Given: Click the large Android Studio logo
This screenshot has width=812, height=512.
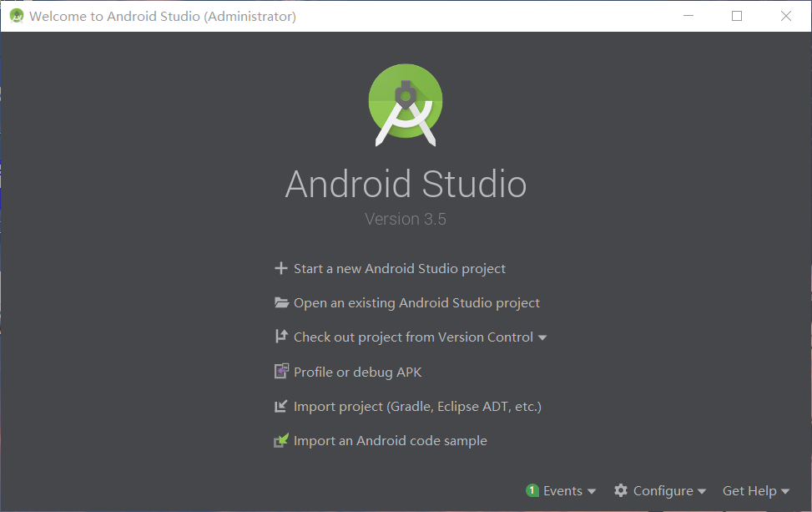Looking at the screenshot, I should point(406,104).
